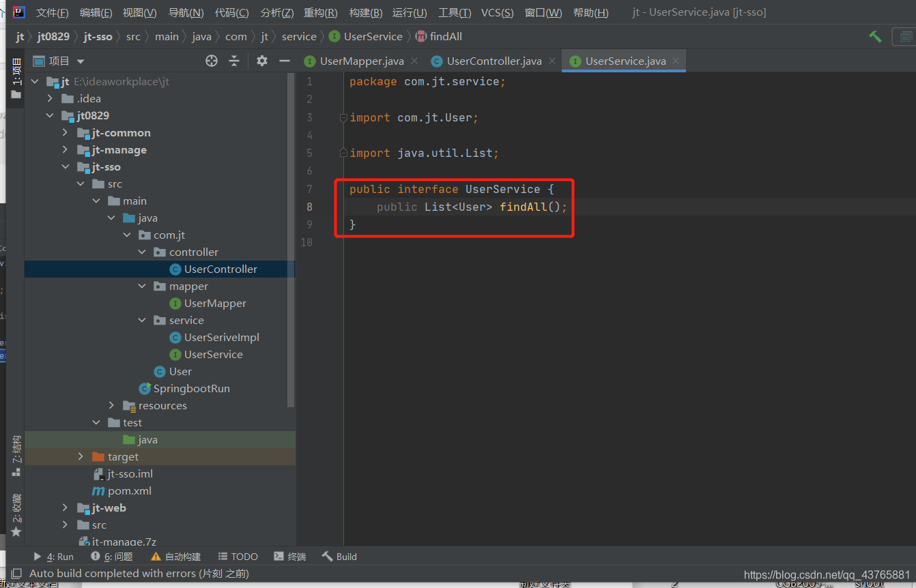The width and height of the screenshot is (916, 588).
Task: Open the 6: 问题 problems tool window
Action: [x=112, y=557]
